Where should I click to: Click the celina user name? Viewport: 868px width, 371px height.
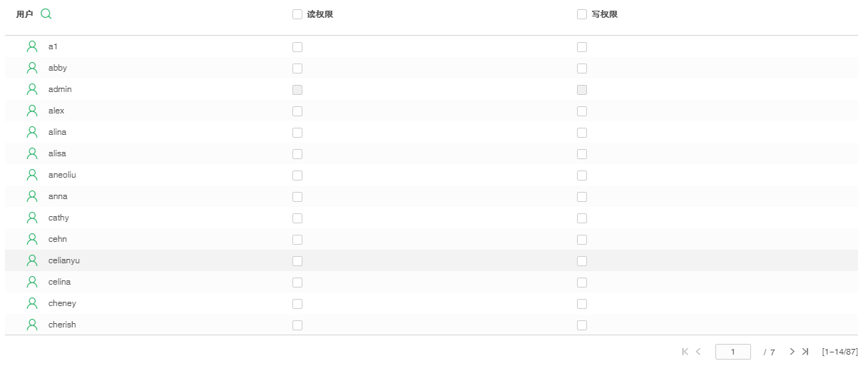[x=59, y=282]
